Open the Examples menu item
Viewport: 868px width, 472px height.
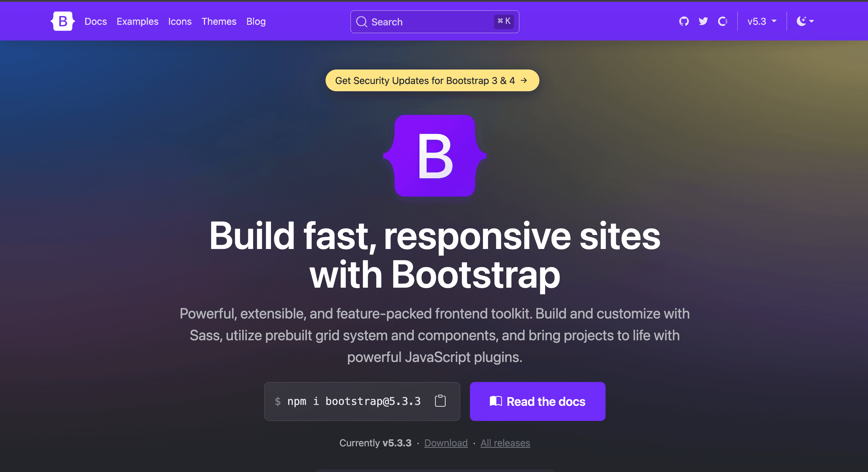[x=137, y=21]
